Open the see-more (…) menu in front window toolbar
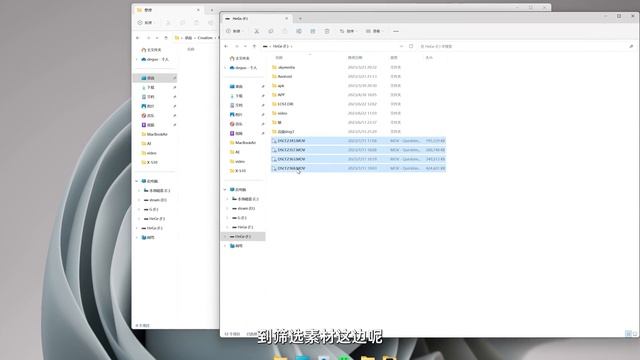Image resolution: width=640 pixels, height=360 pixels. [396, 31]
